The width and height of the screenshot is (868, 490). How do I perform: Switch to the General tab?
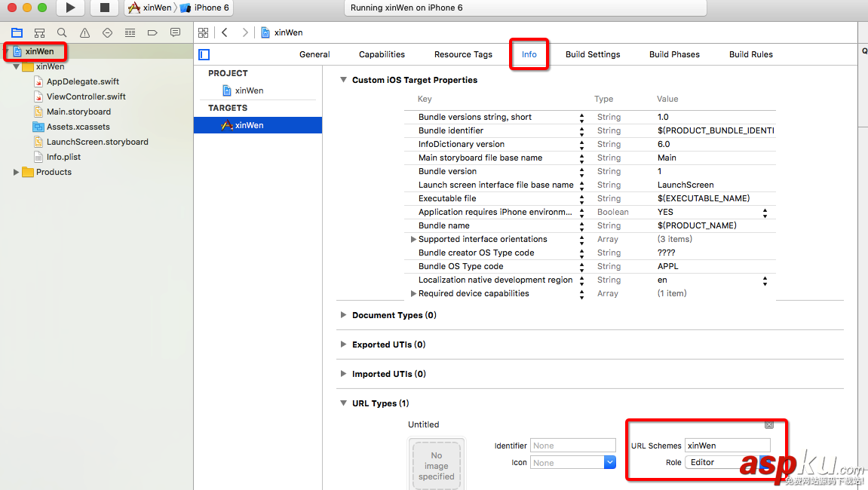pos(314,54)
